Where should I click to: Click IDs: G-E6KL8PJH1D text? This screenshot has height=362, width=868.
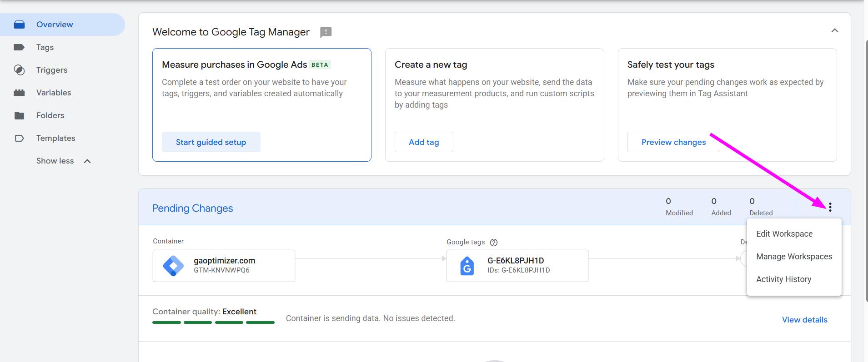point(519,270)
